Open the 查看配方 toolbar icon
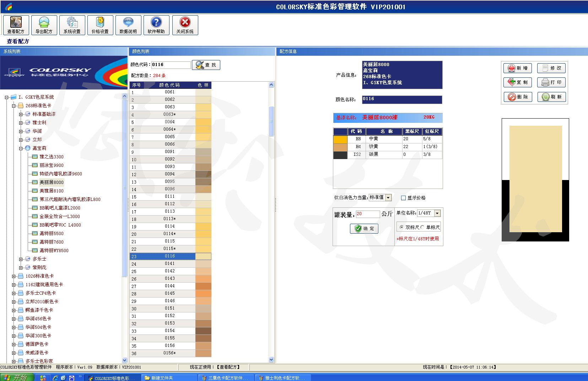 click(16, 25)
